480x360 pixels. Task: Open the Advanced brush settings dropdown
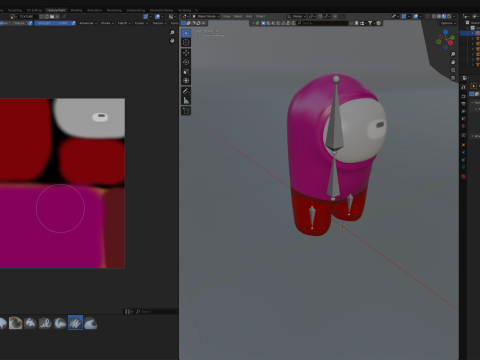(x=88, y=23)
